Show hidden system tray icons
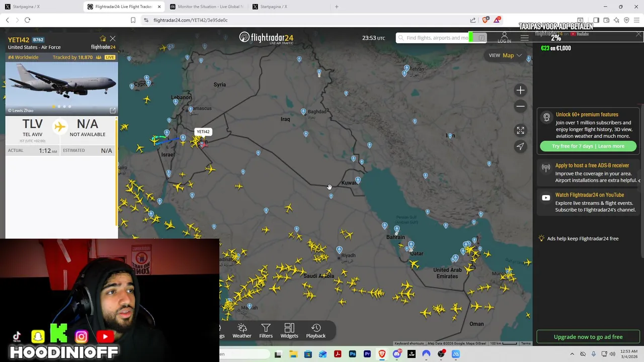The height and width of the screenshot is (362, 644). point(572,354)
